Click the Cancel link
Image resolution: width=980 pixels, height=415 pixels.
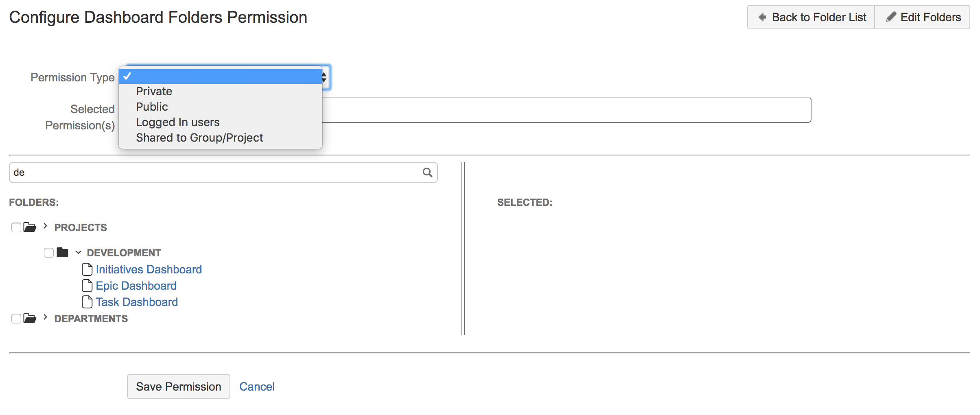click(x=257, y=387)
